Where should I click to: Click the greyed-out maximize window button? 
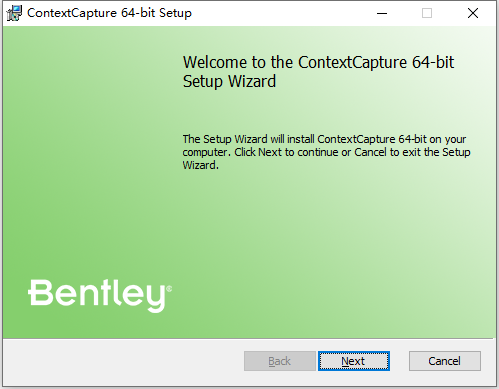click(x=427, y=13)
